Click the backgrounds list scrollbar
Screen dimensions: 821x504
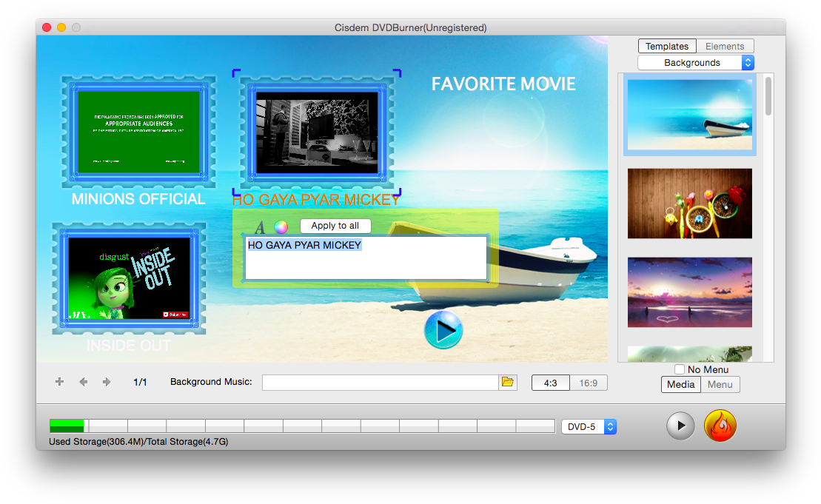point(768,95)
